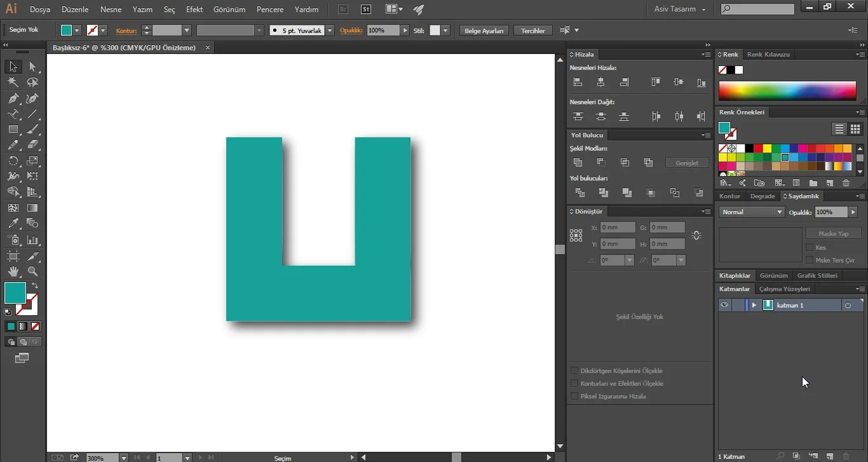Enable Piksel Izgarasına Hizala checkbox
The height and width of the screenshot is (462, 868).
[x=574, y=396]
